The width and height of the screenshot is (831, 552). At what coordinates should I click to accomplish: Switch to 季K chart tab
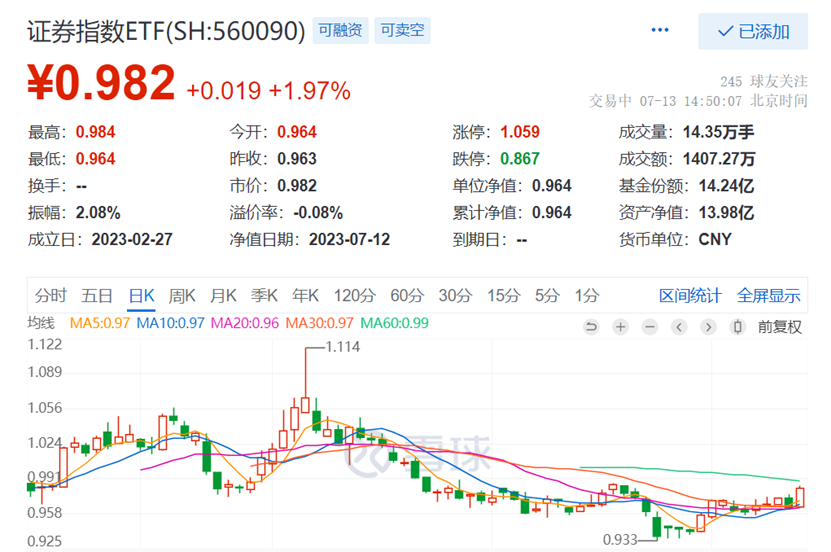tap(264, 296)
